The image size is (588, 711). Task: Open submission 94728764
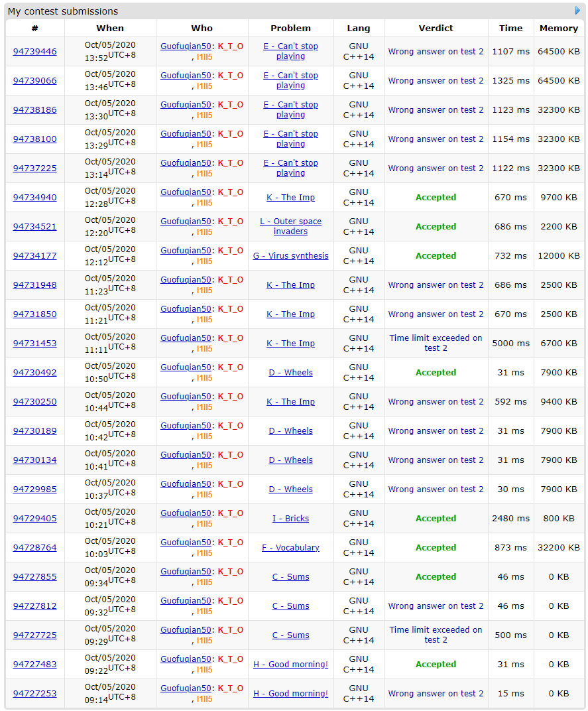click(35, 548)
